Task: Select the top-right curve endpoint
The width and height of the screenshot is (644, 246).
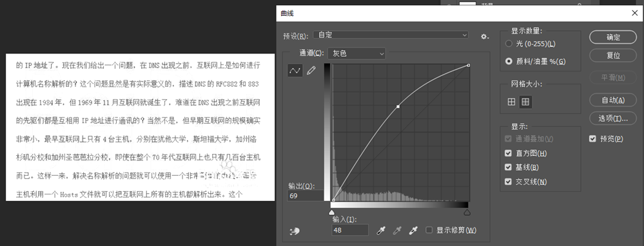Action: [469, 65]
